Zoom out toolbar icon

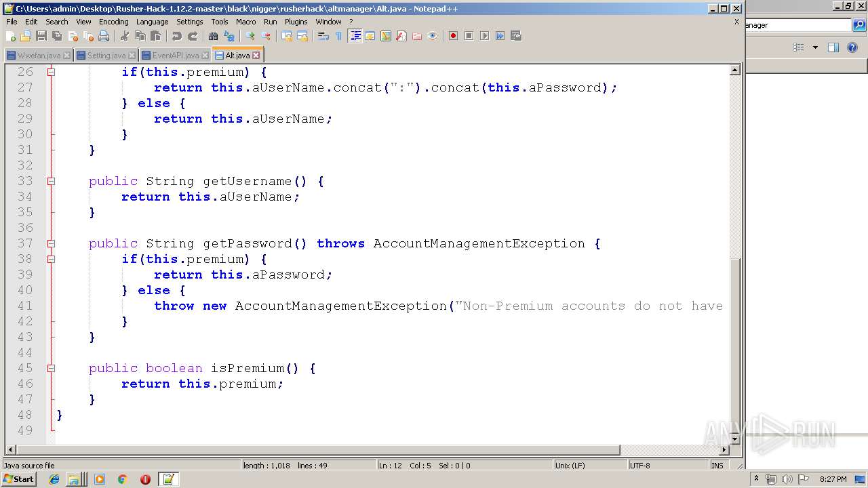coord(266,36)
